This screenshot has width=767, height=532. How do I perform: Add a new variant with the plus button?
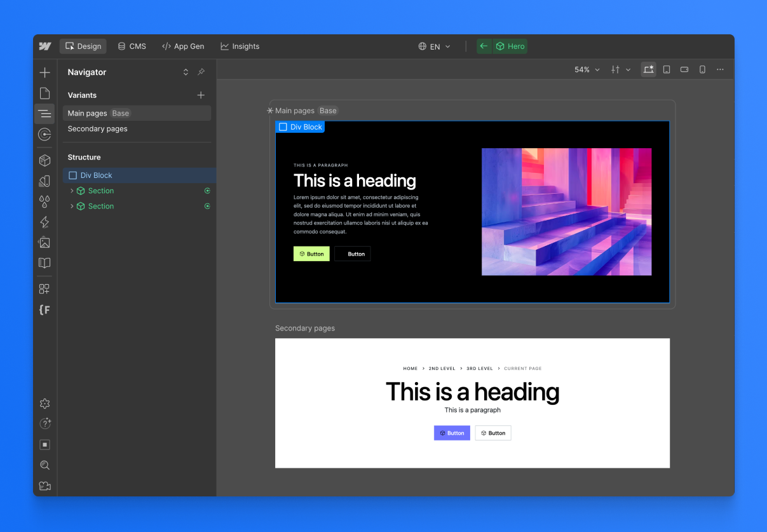[201, 94]
